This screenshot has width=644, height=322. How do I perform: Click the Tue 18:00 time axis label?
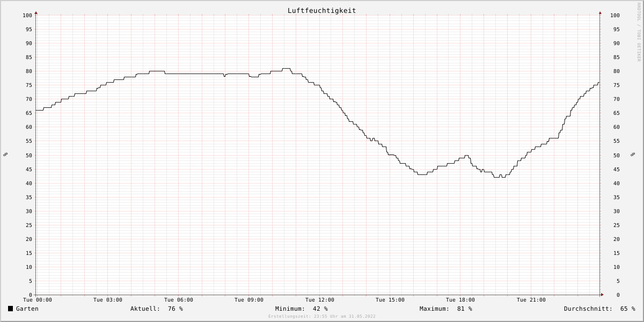point(460,300)
